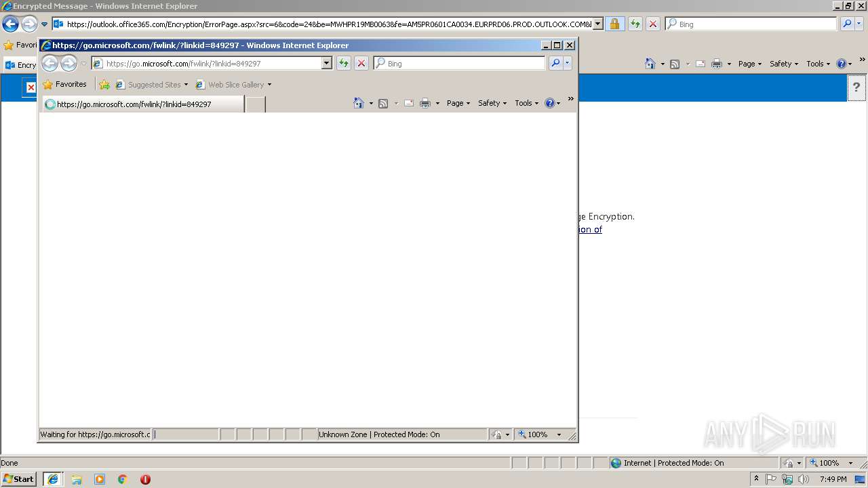The height and width of the screenshot is (488, 868).
Task: Refresh the Encrypted Message page
Action: pyautogui.click(x=635, y=24)
